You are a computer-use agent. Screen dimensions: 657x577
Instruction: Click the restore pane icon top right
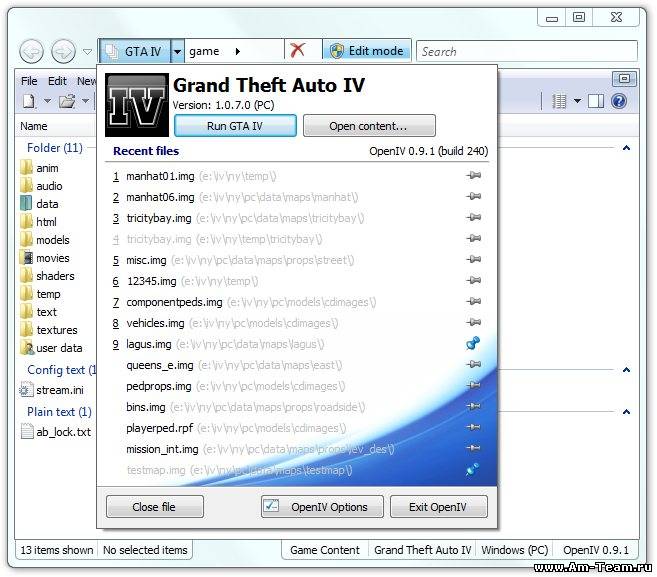pyautogui.click(x=624, y=78)
